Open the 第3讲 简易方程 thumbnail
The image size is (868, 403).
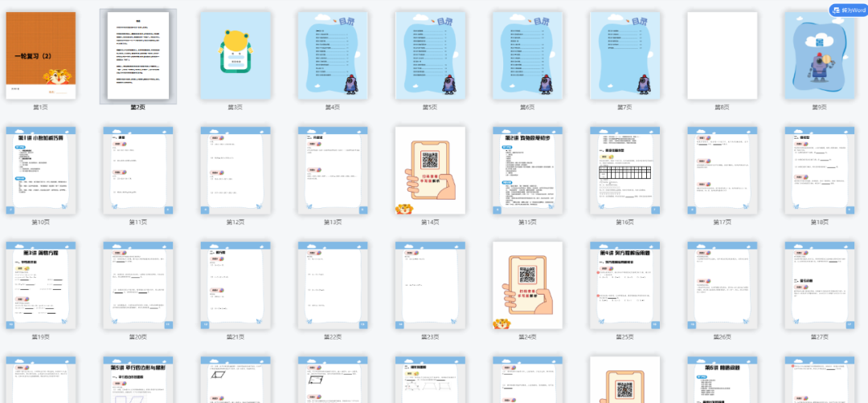[41, 285]
